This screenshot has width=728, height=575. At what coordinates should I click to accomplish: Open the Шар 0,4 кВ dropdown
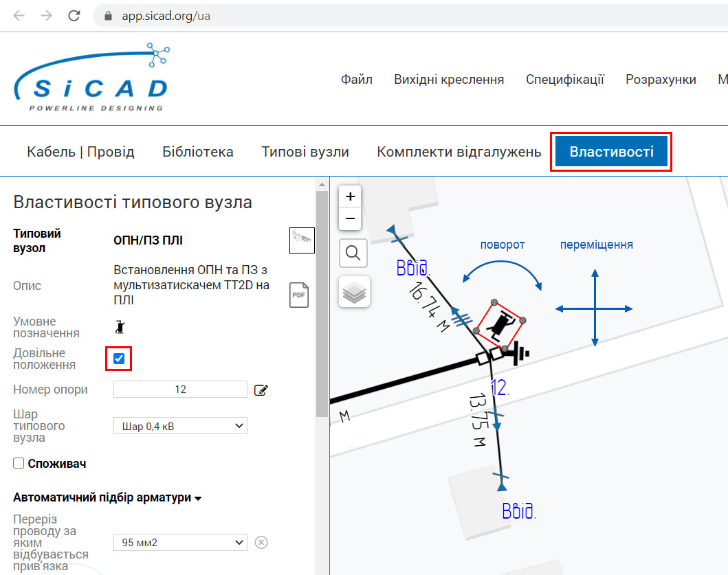coord(180,426)
